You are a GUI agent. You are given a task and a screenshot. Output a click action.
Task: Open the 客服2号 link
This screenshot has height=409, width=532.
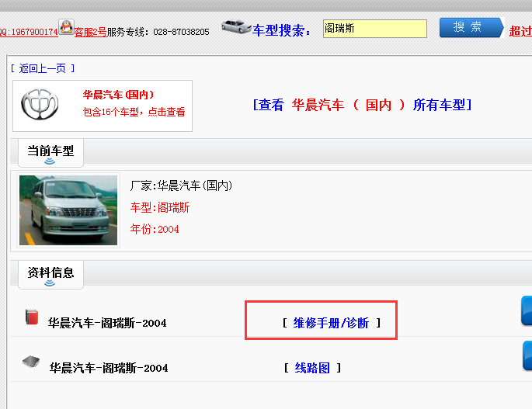[90, 32]
